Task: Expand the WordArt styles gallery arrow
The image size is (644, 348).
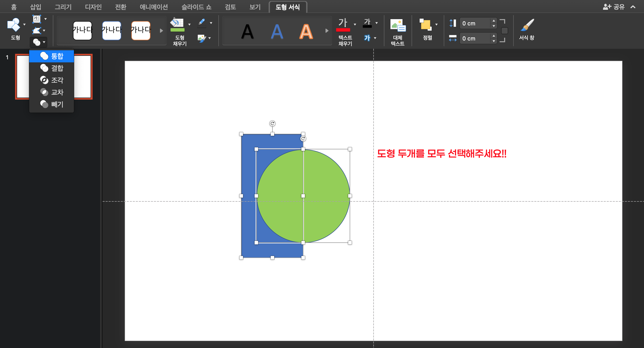Action: point(327,31)
